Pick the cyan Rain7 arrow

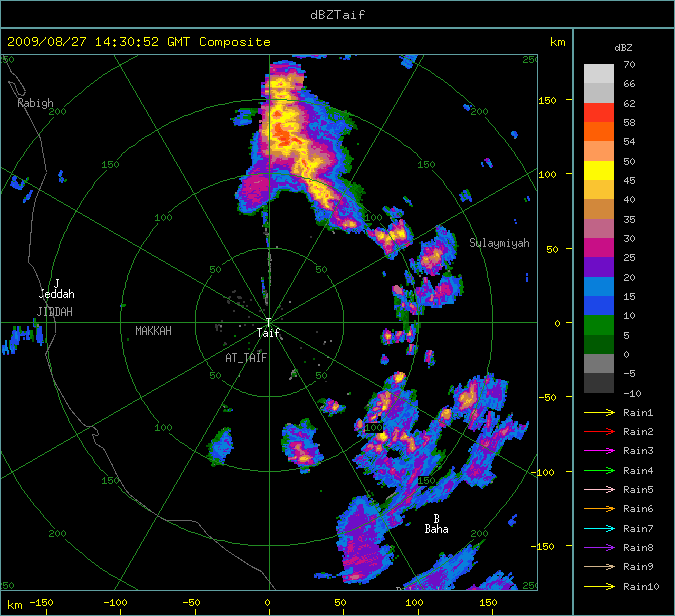click(x=601, y=528)
